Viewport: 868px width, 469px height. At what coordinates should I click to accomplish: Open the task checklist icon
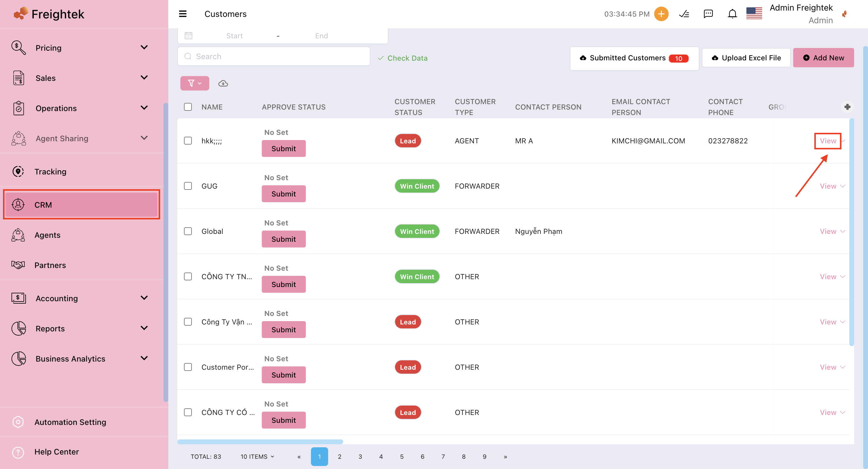pyautogui.click(x=684, y=14)
